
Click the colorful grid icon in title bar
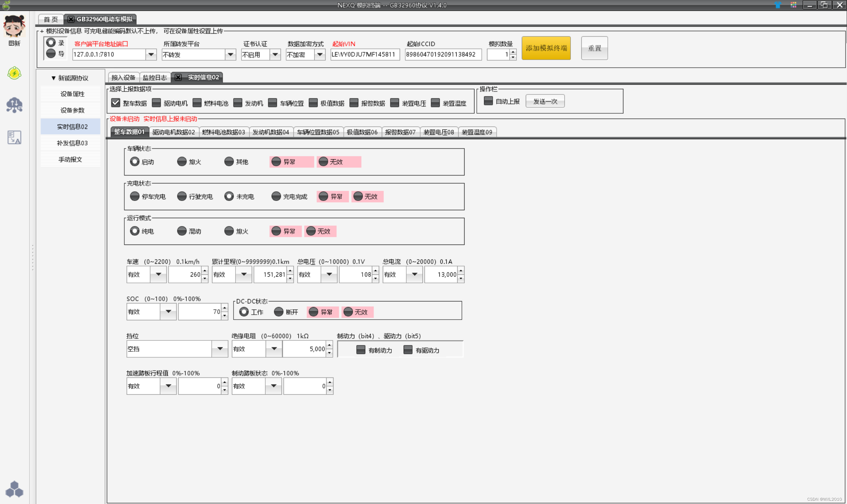[x=793, y=5]
